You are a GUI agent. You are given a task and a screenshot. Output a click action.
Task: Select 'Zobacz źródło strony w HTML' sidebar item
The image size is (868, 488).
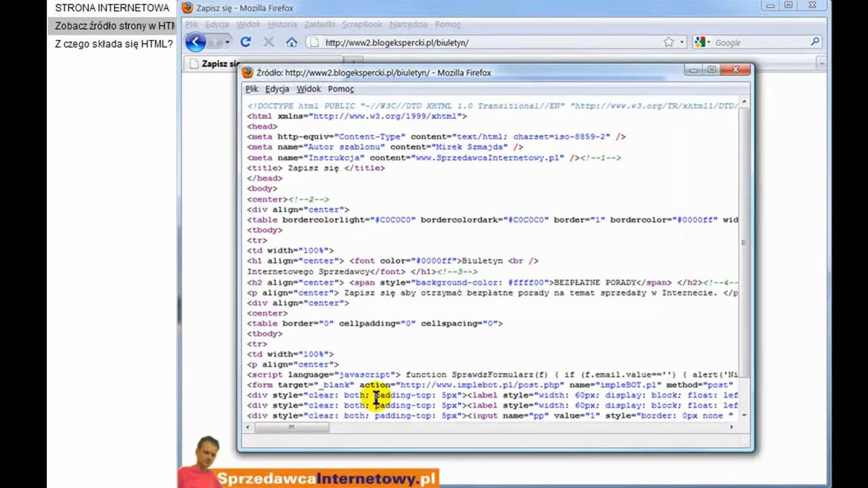tap(111, 26)
